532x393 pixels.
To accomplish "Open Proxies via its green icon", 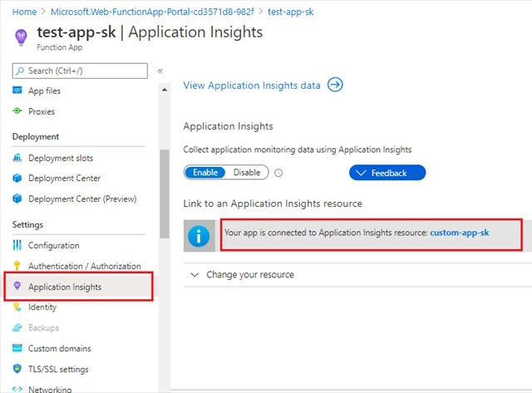I will [x=17, y=111].
